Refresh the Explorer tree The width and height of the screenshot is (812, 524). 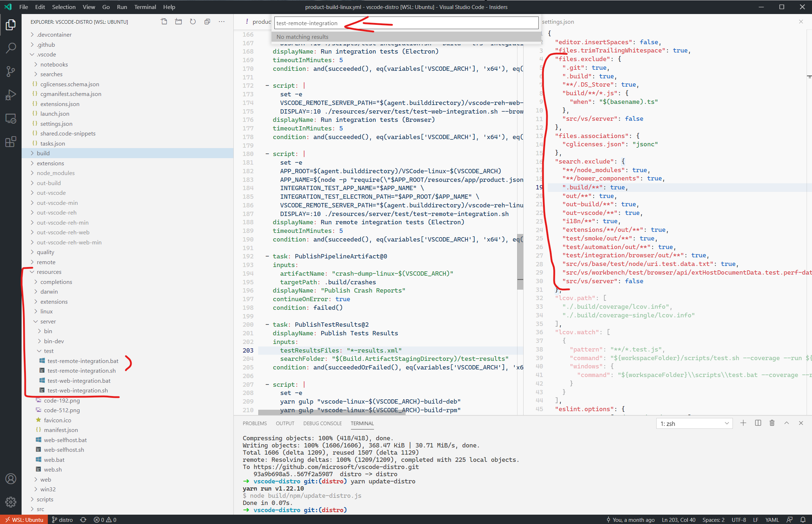pos(193,22)
